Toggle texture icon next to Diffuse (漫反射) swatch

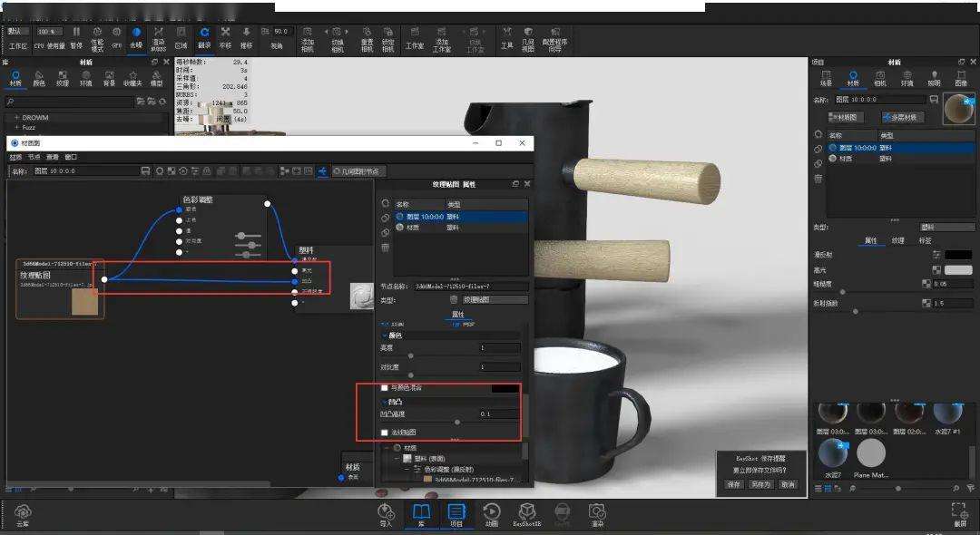click(x=936, y=255)
